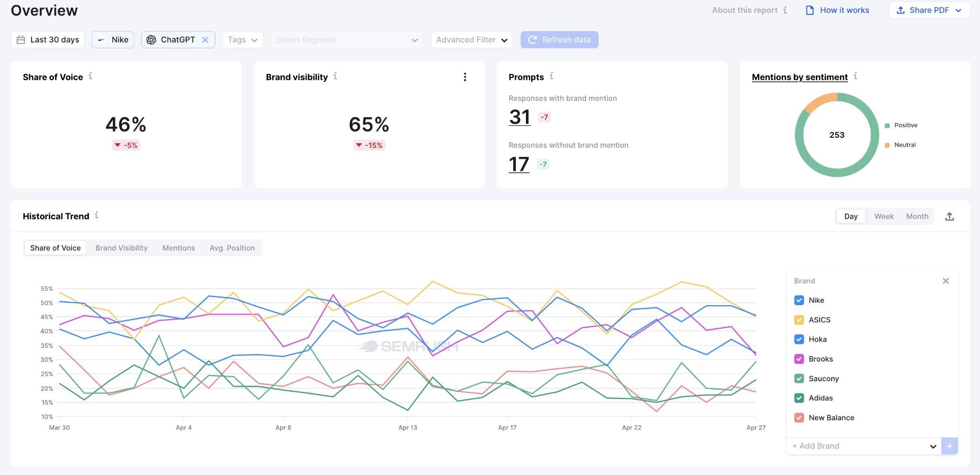Click the 17 responses without brand mention
This screenshot has width=980, height=475.
click(x=519, y=165)
